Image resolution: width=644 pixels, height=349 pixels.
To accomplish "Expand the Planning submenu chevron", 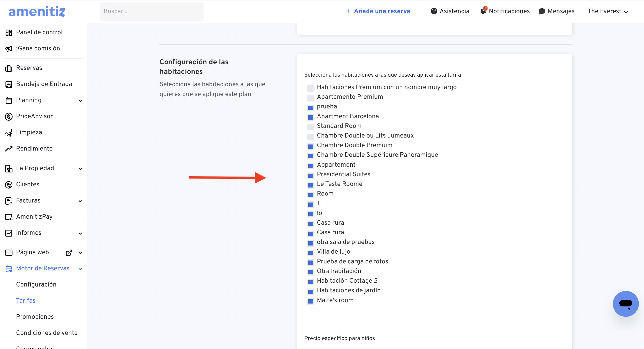I will coord(80,101).
